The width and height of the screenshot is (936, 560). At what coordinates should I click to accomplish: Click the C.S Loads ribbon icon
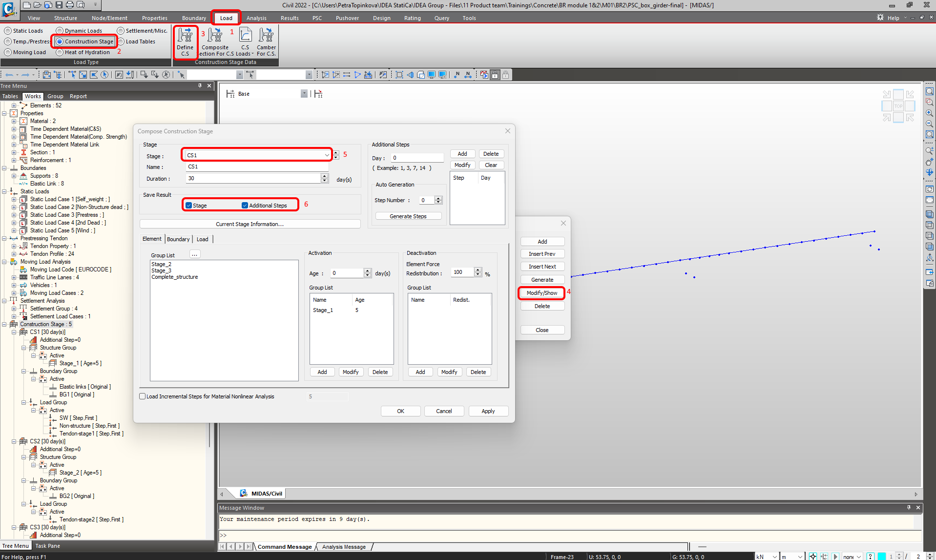[245, 41]
